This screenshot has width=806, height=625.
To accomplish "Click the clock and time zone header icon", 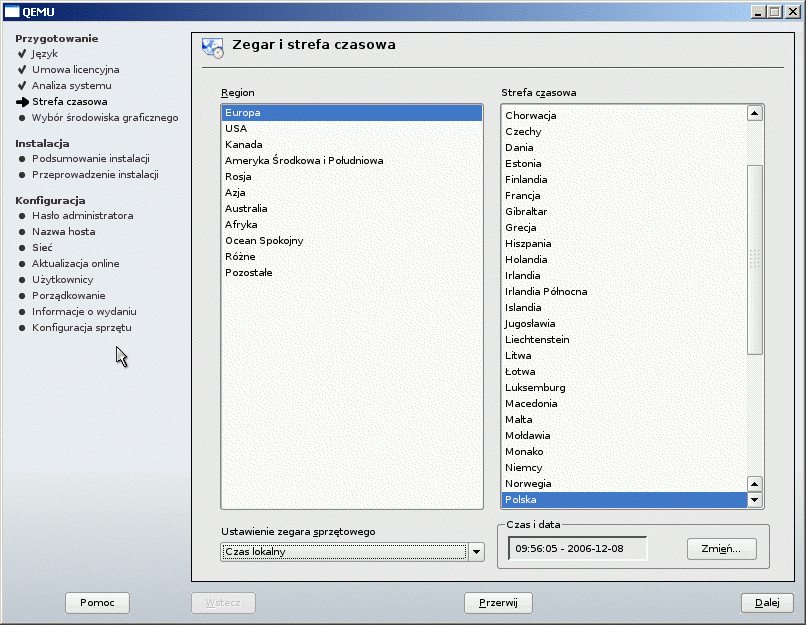I will (x=212, y=48).
